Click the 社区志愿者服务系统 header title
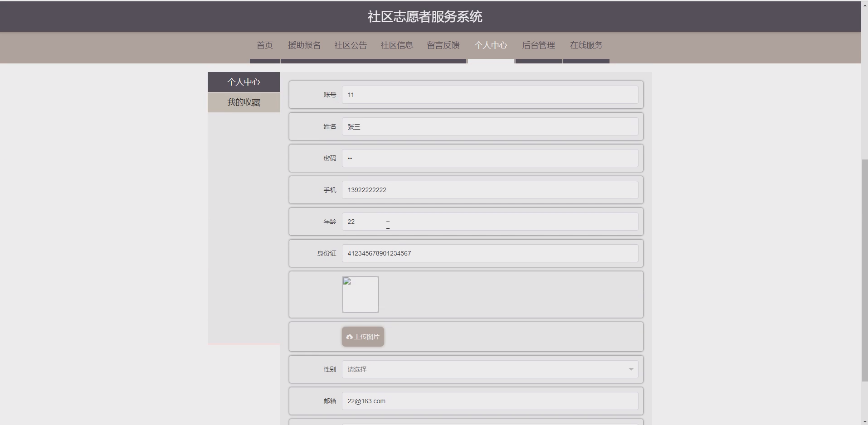 pyautogui.click(x=425, y=17)
